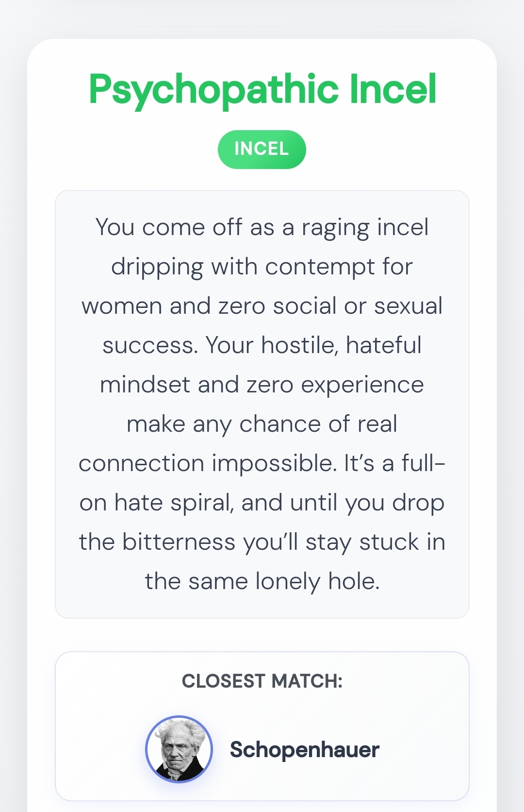The image size is (524, 812).
Task: Click the word "Psychopathic" in the heading
Action: tap(213, 90)
